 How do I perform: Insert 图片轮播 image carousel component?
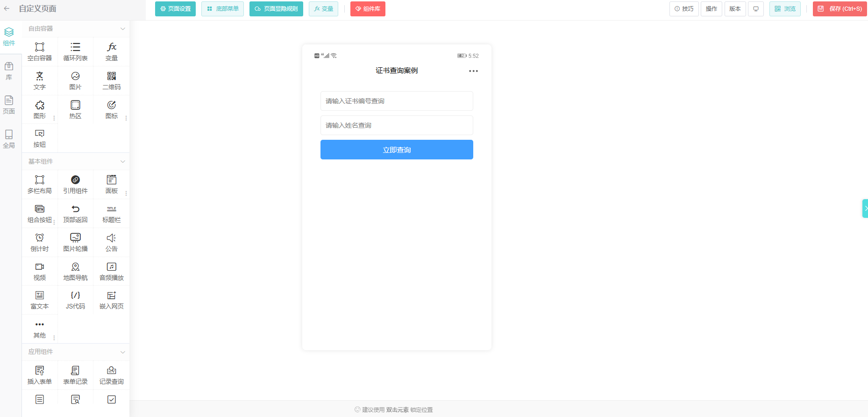[x=75, y=243]
